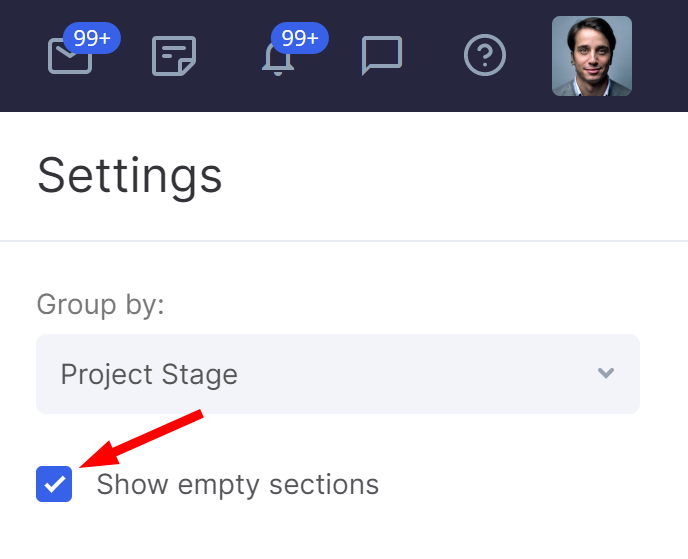
Task: Click the chevron arrow in the Project Stage field
Action: [x=605, y=374]
